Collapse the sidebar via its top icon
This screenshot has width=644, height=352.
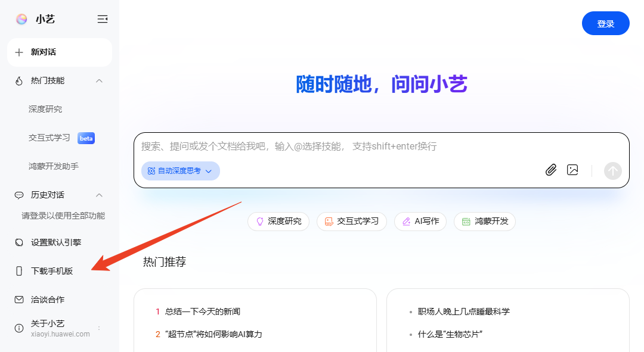pyautogui.click(x=103, y=18)
